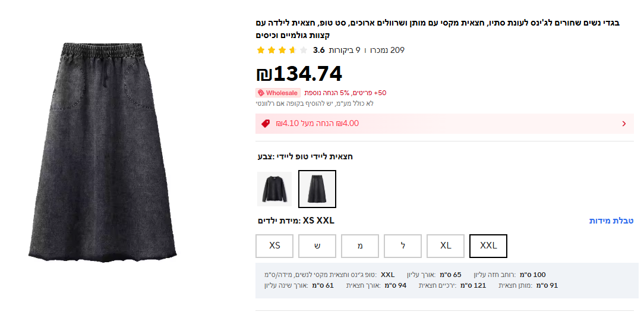Expand the discount banner with the chevron arrow
This screenshot has height=324, width=644.
point(624,124)
